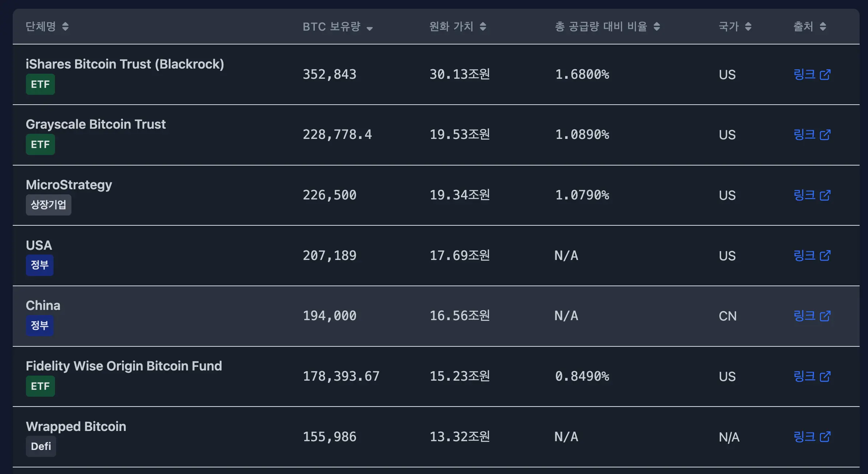The width and height of the screenshot is (868, 474).
Task: Click the 상장기업 tag under MicroStrategy
Action: 48,205
